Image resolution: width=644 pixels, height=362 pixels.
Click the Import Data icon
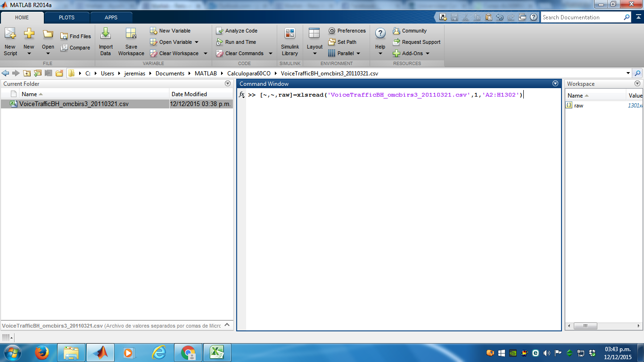[106, 33]
